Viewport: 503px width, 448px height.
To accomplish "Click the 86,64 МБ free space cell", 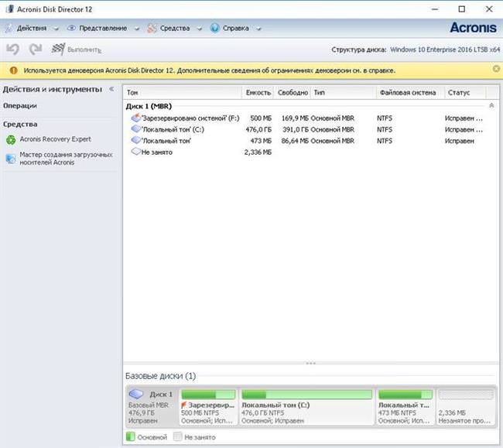I will 295,141.
